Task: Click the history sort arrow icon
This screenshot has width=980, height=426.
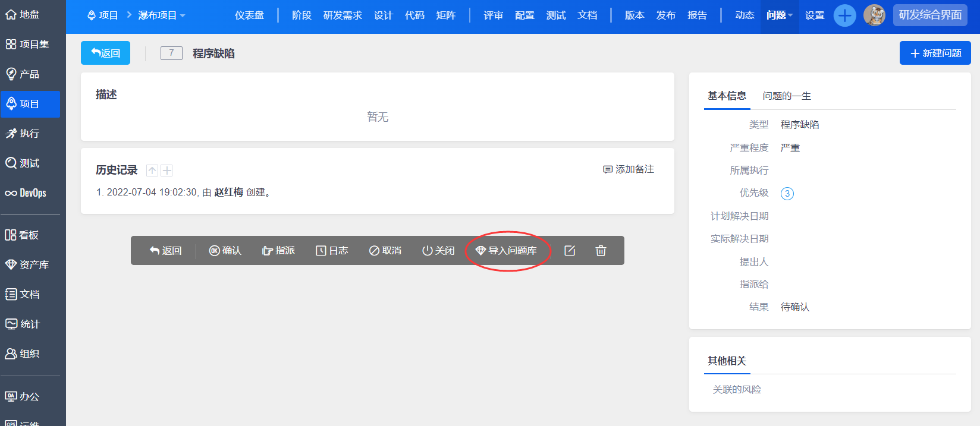Action: point(152,171)
